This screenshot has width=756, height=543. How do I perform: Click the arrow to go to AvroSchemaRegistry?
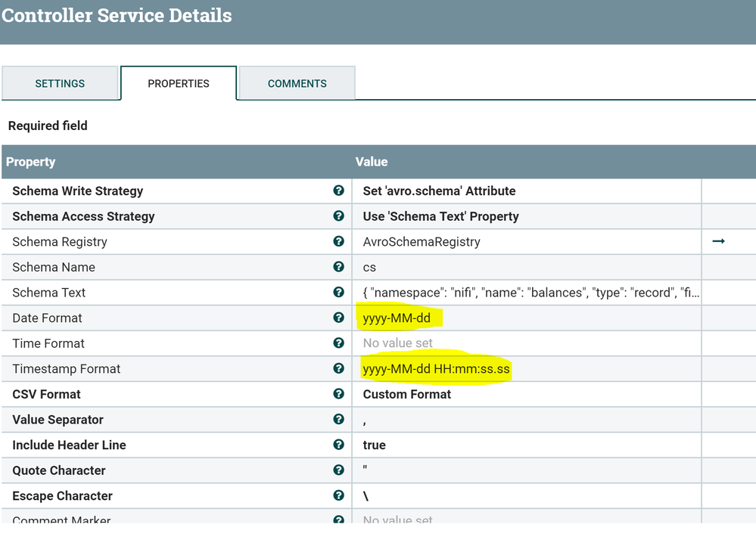(717, 241)
